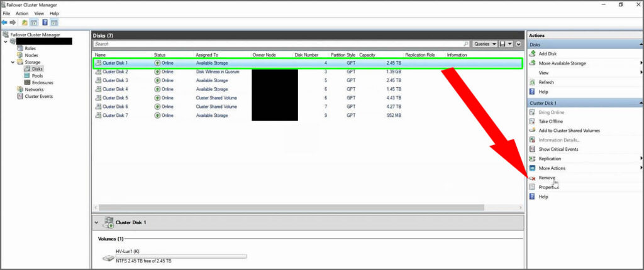Click the Move Available Storage icon

click(x=532, y=63)
